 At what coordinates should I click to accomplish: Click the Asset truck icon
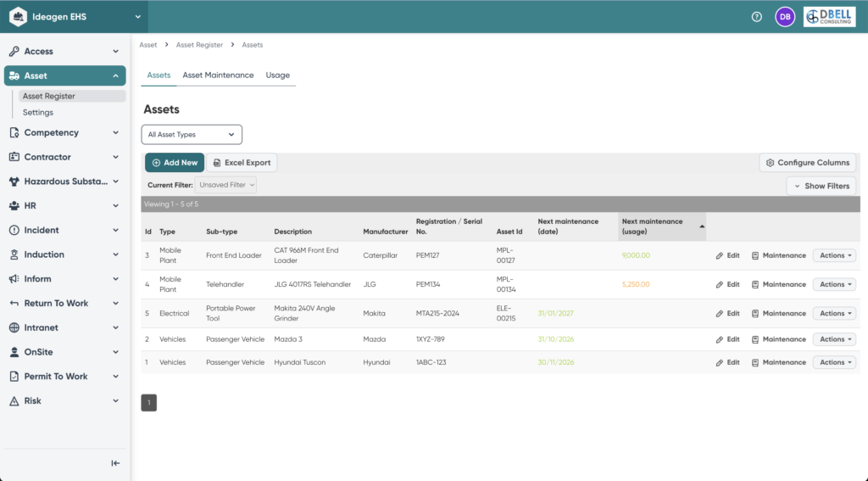coord(14,76)
